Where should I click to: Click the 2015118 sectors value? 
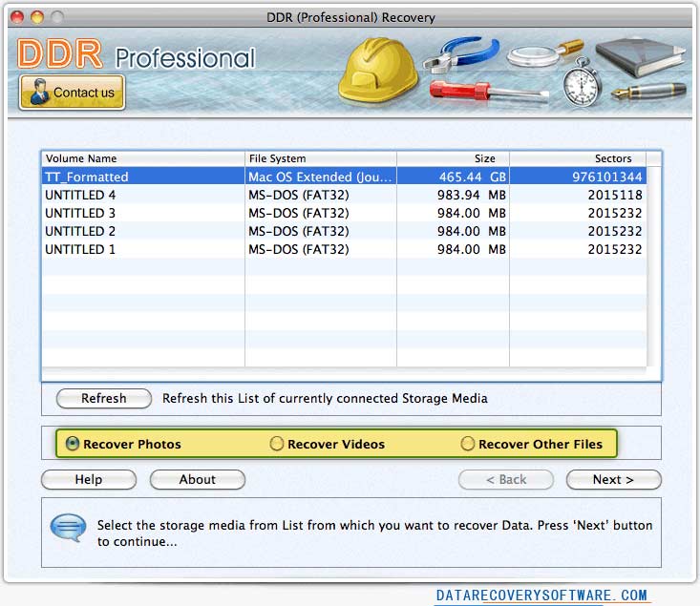(615, 195)
